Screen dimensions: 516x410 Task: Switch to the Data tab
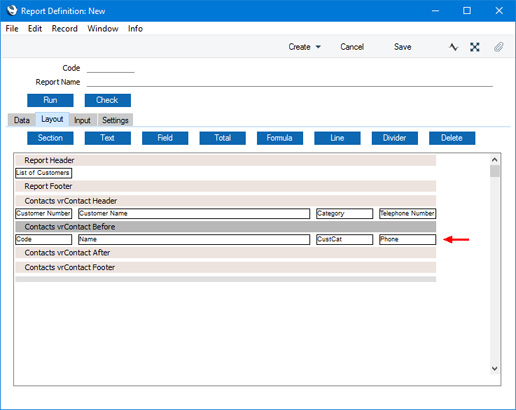(x=22, y=120)
